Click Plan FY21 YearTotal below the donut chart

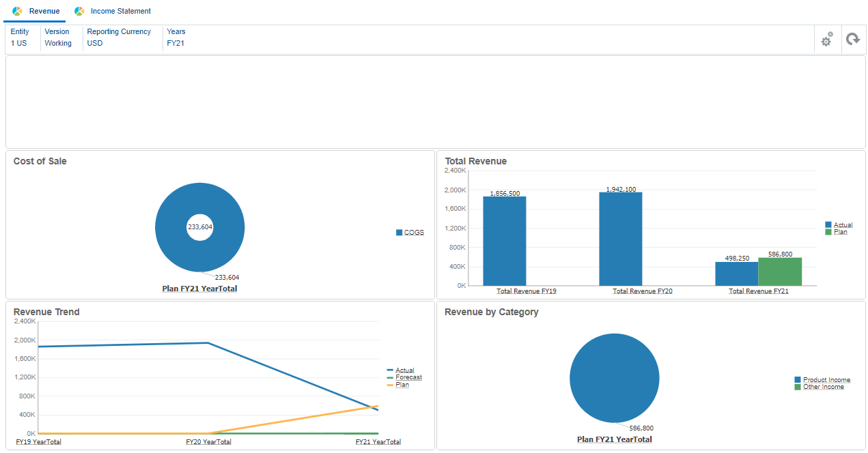click(199, 289)
